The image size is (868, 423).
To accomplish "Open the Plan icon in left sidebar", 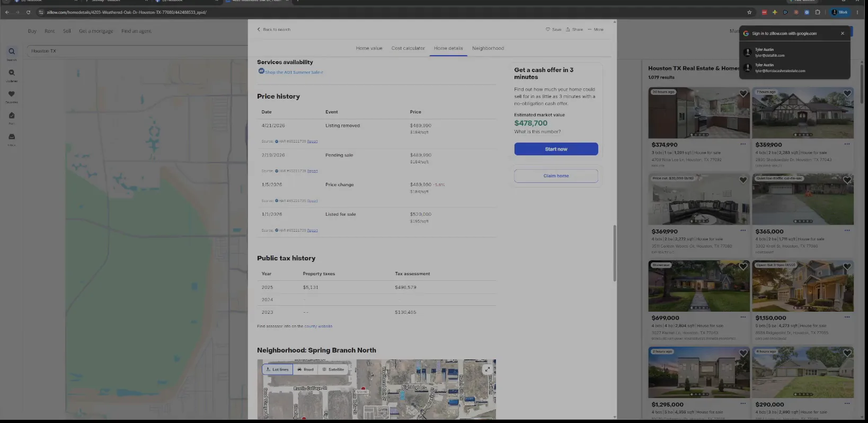I will [12, 116].
